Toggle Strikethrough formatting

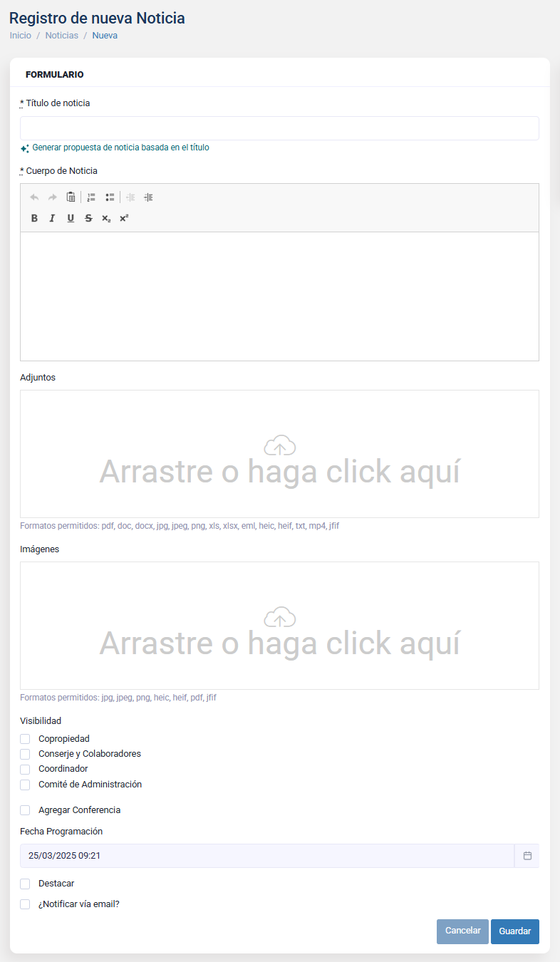(x=88, y=218)
